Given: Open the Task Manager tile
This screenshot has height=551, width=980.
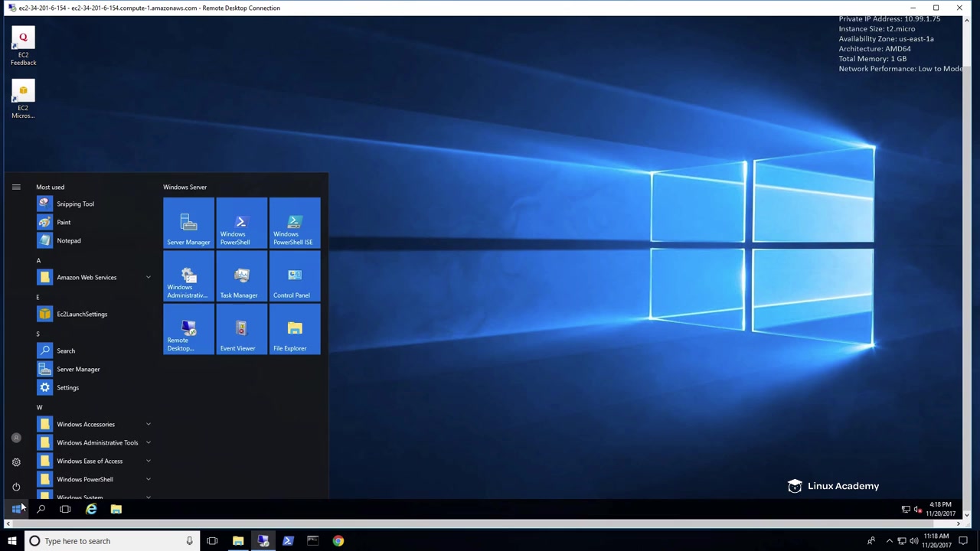Looking at the screenshot, I should 241,277.
